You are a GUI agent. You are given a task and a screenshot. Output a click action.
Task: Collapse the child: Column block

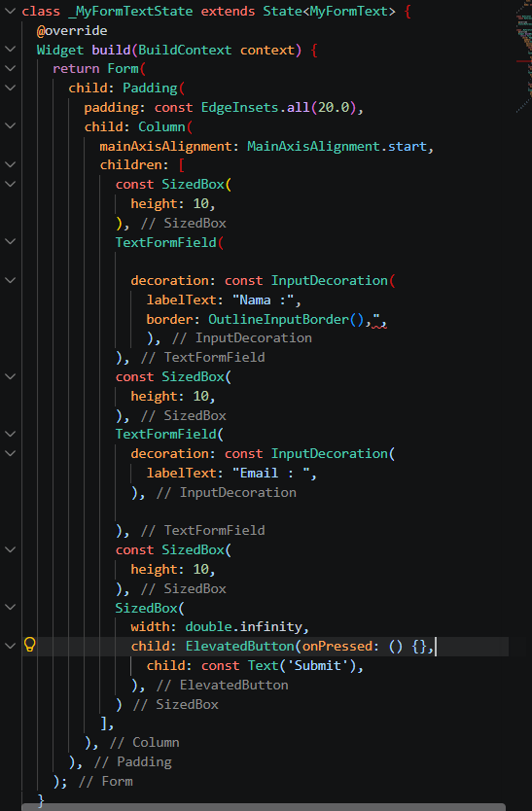(10, 125)
